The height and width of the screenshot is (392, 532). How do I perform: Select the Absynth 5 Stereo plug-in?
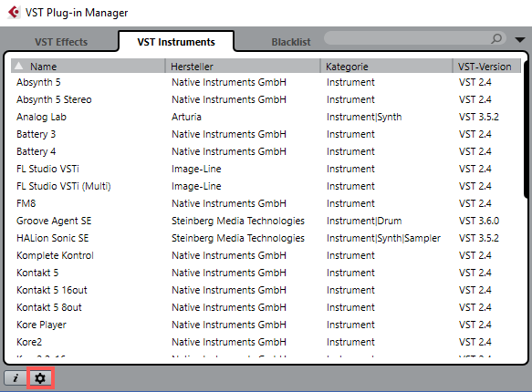[266, 99]
